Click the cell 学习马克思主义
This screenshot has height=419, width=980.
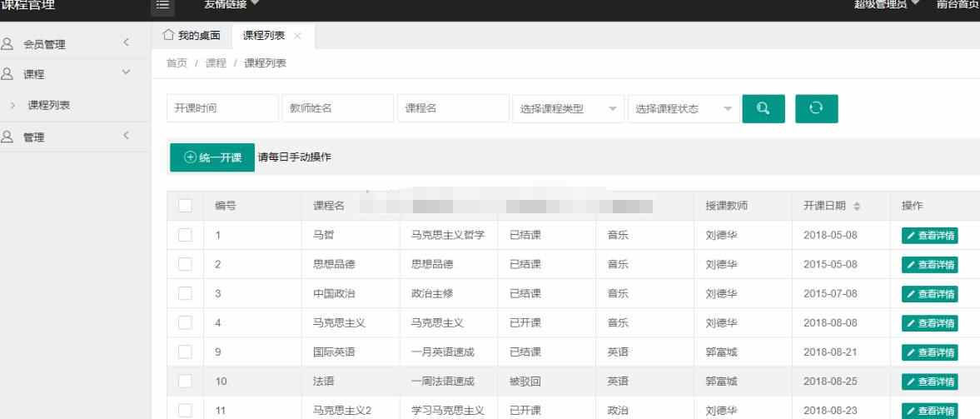[447, 411]
